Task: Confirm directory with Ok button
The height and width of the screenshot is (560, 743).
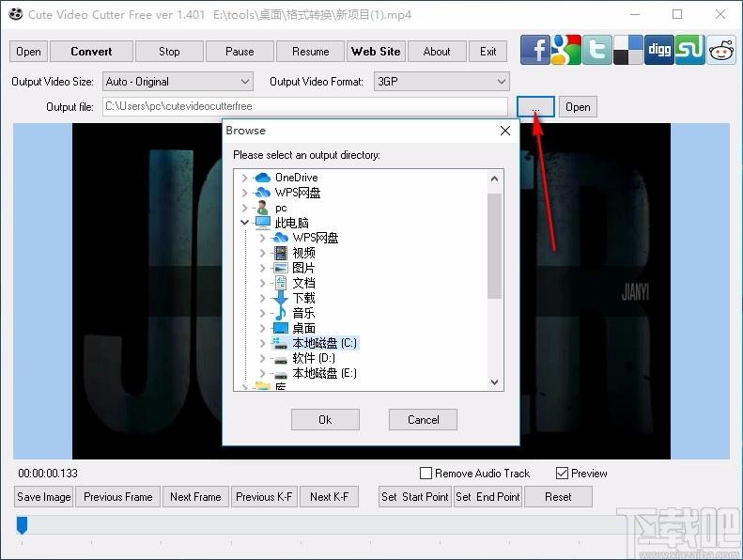Action: coord(325,420)
